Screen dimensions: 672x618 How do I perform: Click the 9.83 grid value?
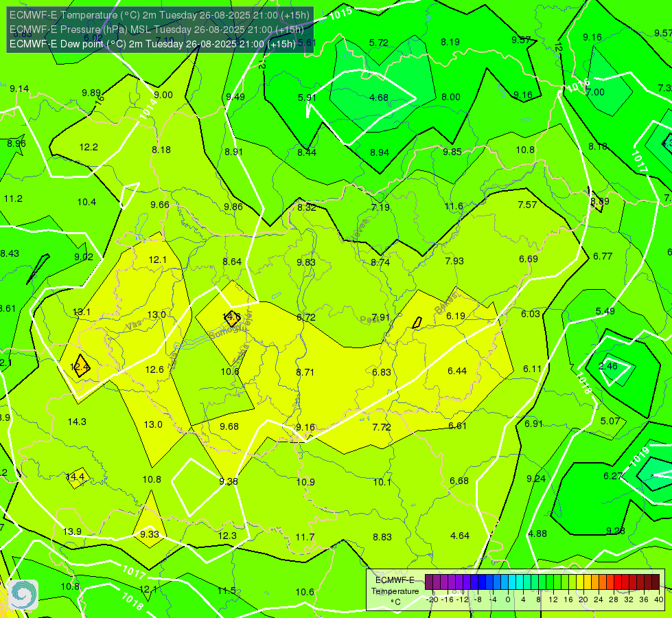click(x=306, y=262)
